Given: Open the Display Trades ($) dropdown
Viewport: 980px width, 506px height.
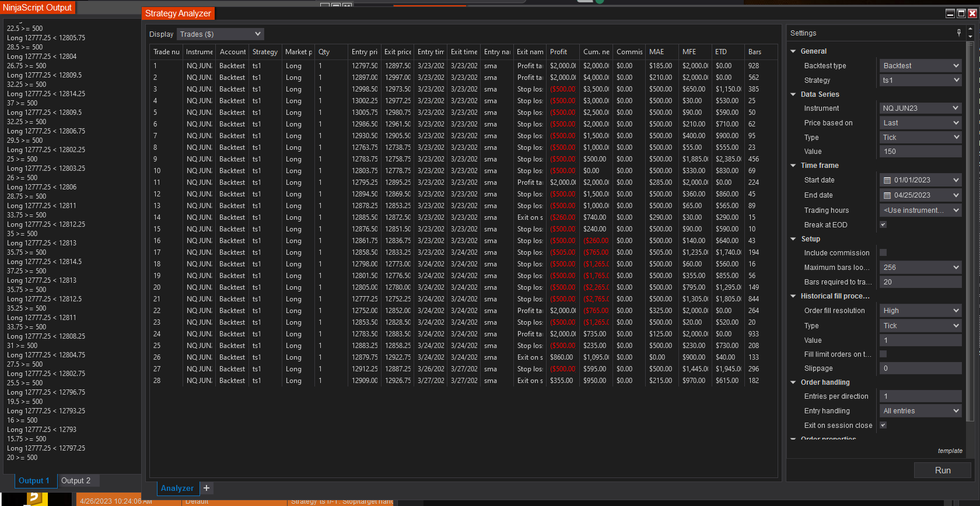Looking at the screenshot, I should click(x=220, y=34).
